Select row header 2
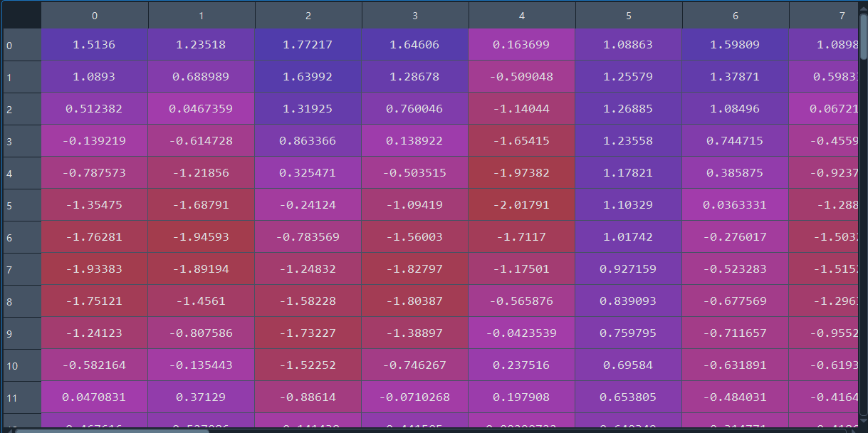868x433 pixels. click(21, 109)
